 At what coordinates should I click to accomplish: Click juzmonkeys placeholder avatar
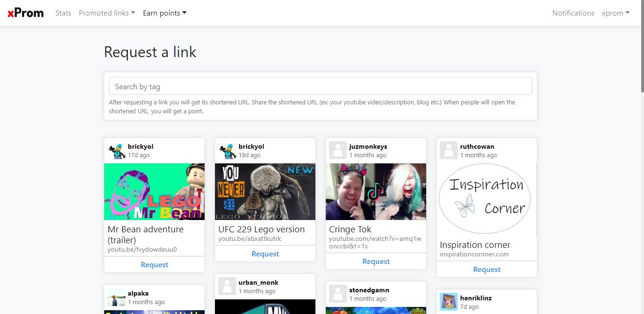pos(338,151)
